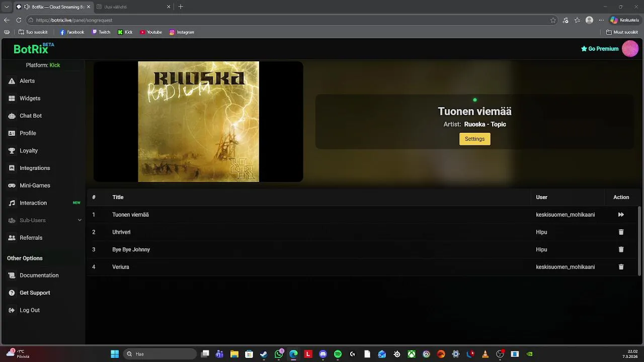The width and height of the screenshot is (644, 362).
Task: Select the Bye Bye Johnny title cell
Action: tap(131, 249)
